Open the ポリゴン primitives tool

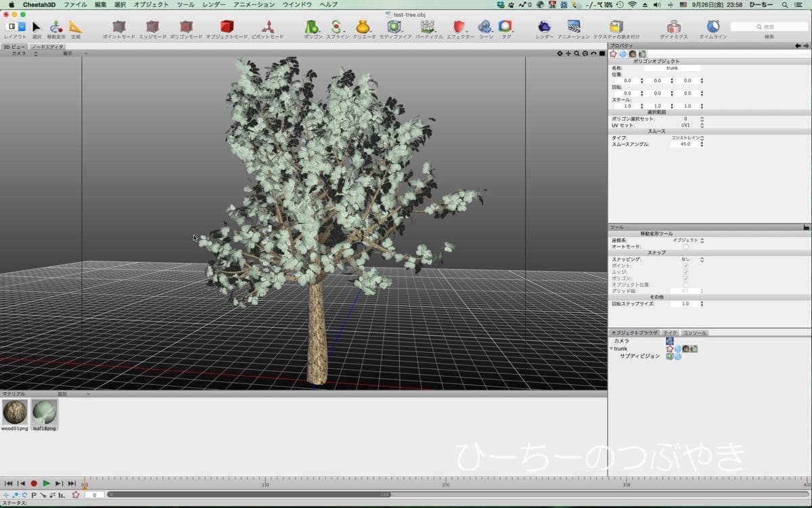313,27
